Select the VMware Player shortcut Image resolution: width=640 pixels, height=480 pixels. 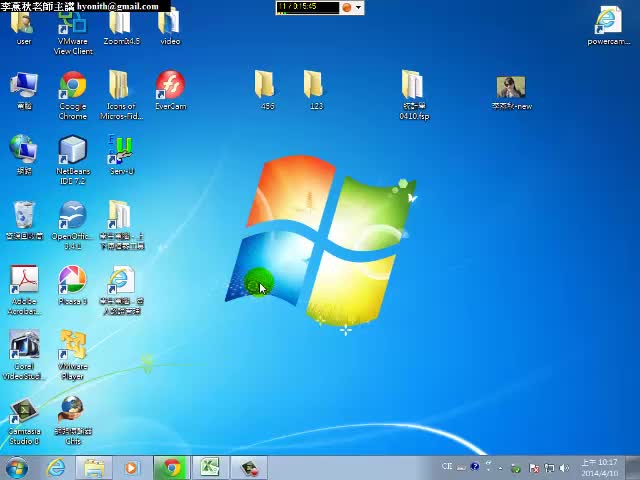tap(73, 355)
